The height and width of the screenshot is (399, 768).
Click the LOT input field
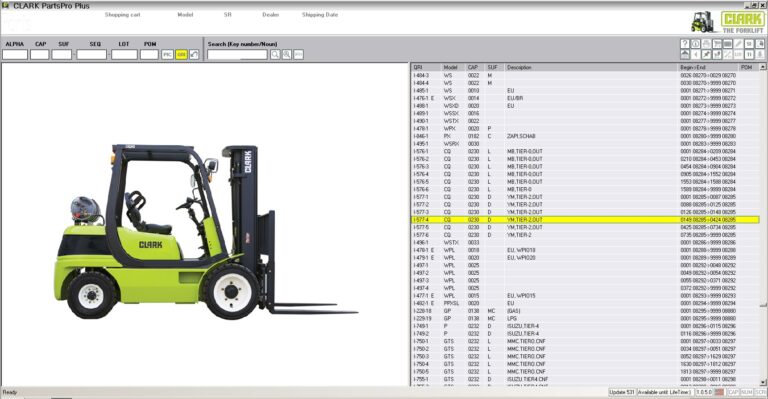point(124,54)
